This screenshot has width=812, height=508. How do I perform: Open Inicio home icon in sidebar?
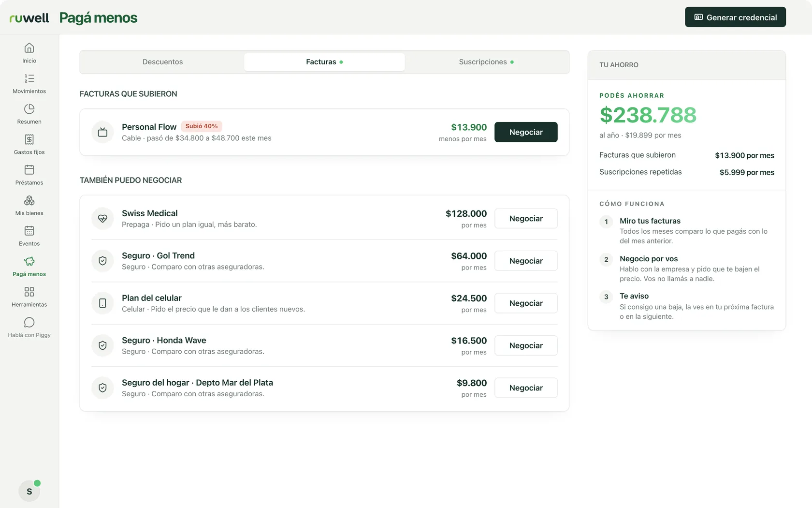(29, 48)
